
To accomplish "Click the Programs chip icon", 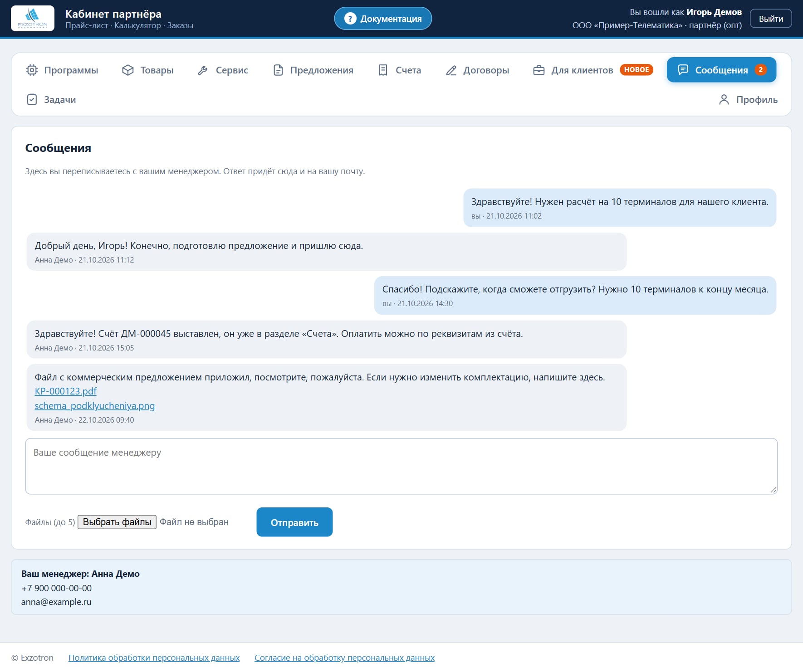I will (x=32, y=70).
